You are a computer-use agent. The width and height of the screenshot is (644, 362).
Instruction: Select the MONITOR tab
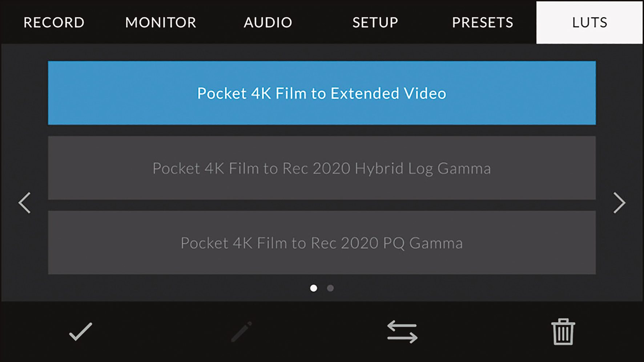[160, 23]
